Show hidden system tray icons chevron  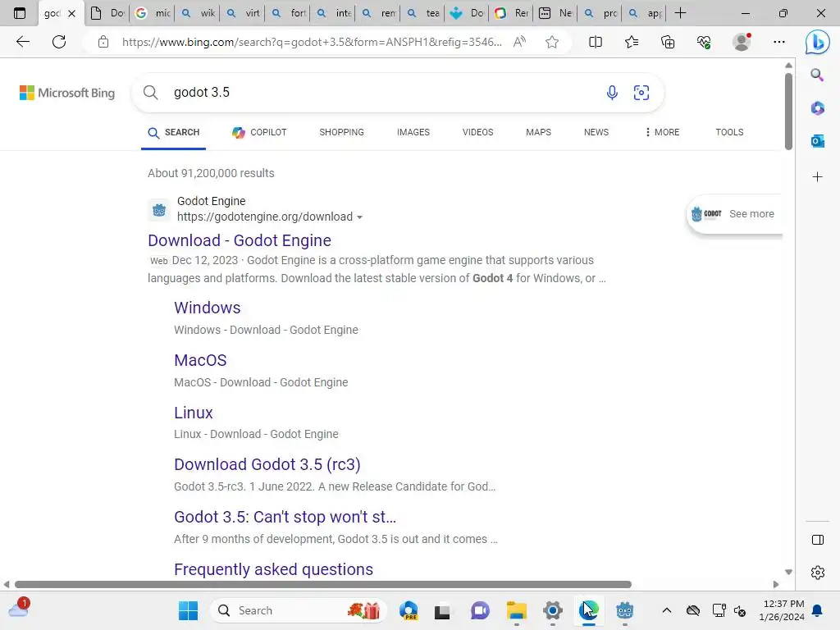[x=666, y=610]
